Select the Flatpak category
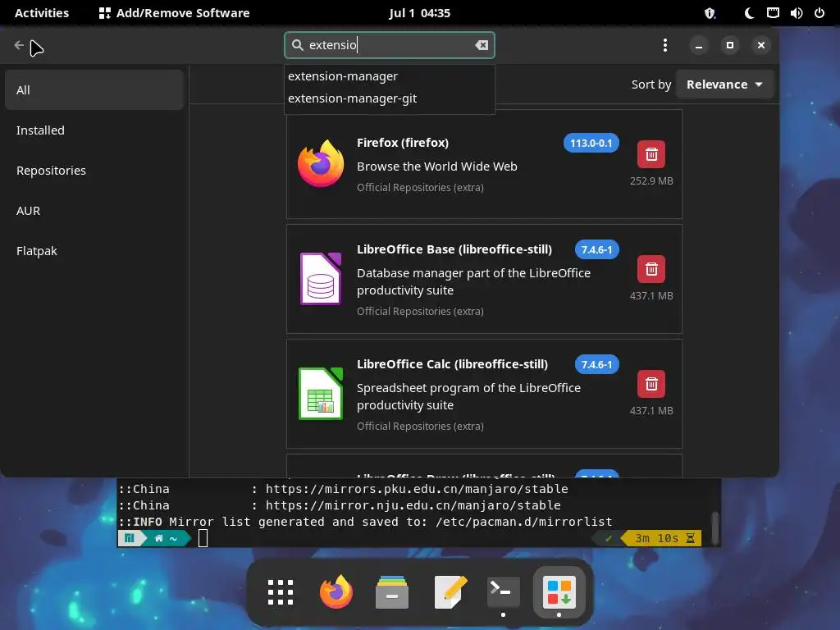This screenshot has height=630, width=840. [x=94, y=251]
